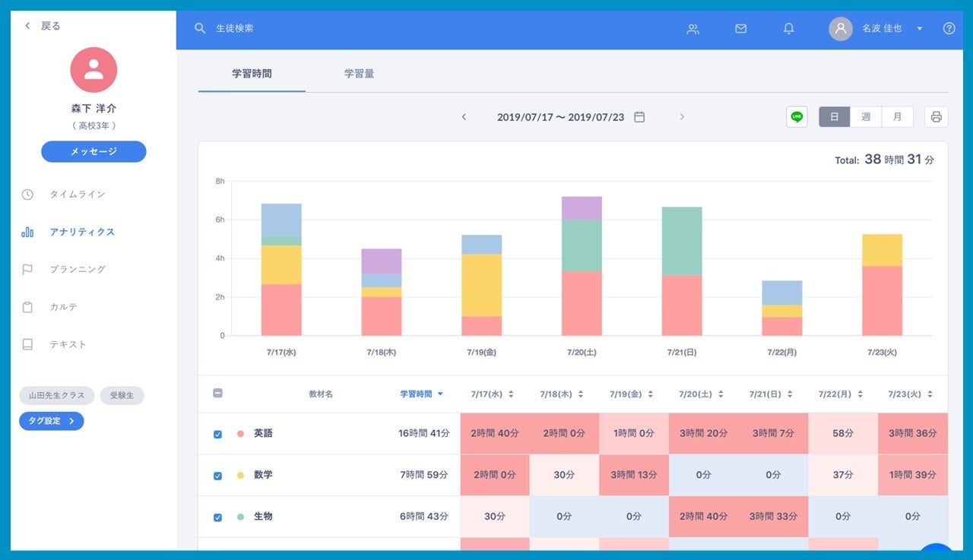Open the notifications bell
The width and height of the screenshot is (973, 560).
pos(789,29)
